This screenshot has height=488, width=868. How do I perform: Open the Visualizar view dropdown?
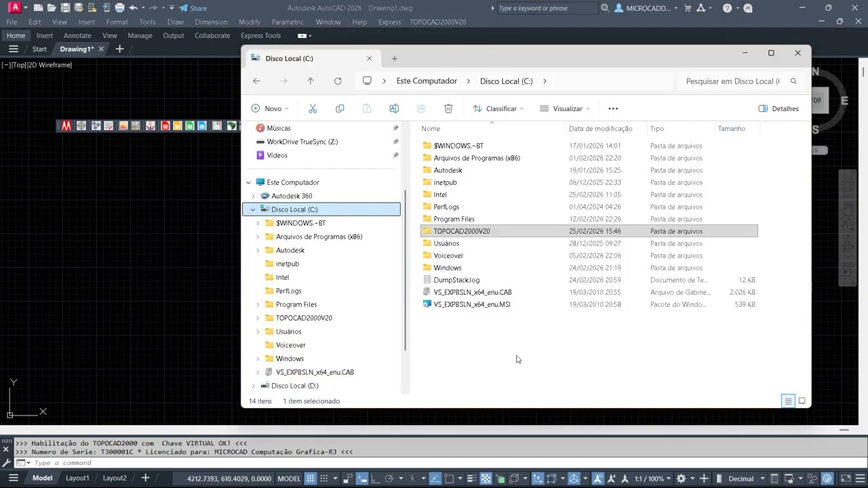[565, 108]
